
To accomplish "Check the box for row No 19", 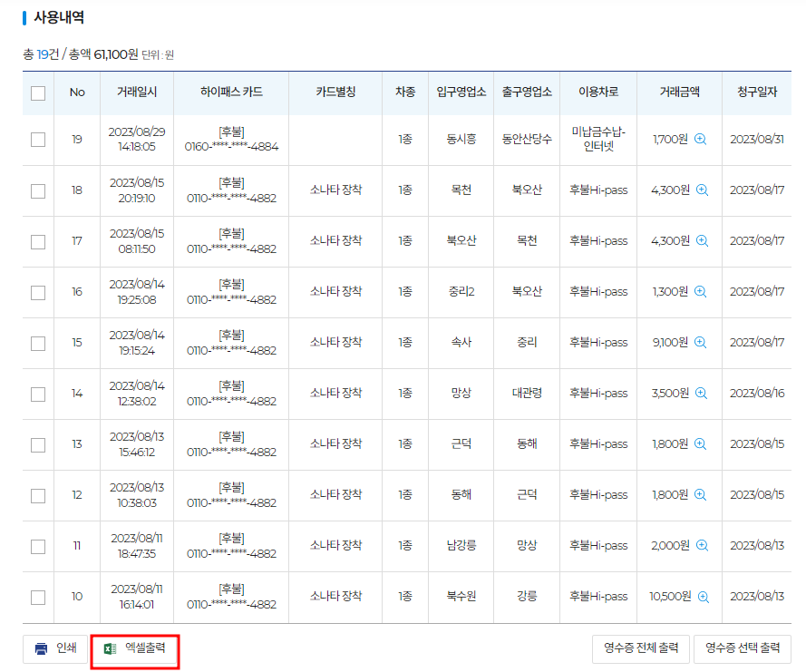I will (x=38, y=140).
